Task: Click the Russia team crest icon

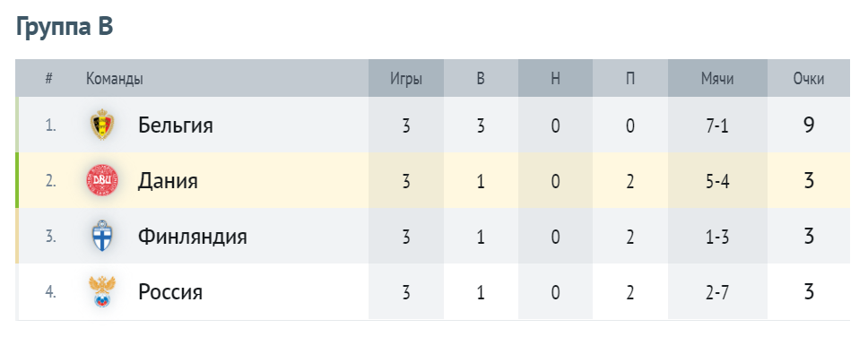Action: 102,291
